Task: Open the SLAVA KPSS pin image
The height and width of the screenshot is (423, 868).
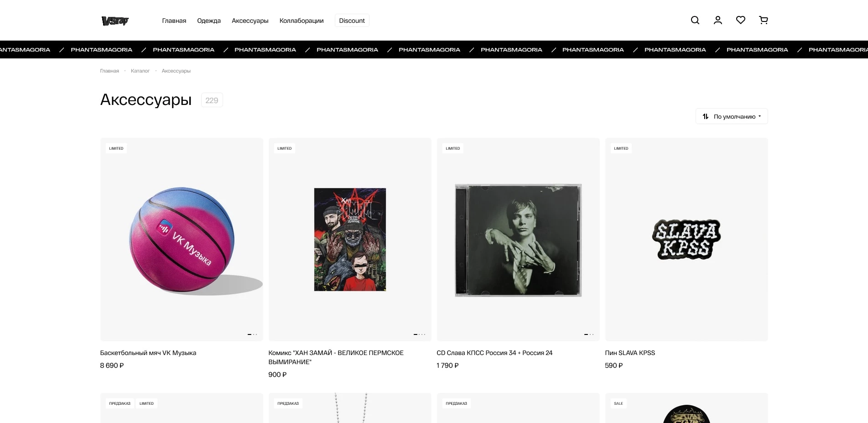Action: click(686, 240)
